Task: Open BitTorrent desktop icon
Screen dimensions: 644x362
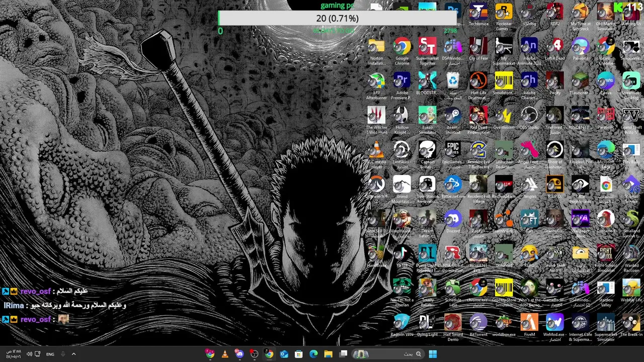Action: pyautogui.click(x=478, y=325)
